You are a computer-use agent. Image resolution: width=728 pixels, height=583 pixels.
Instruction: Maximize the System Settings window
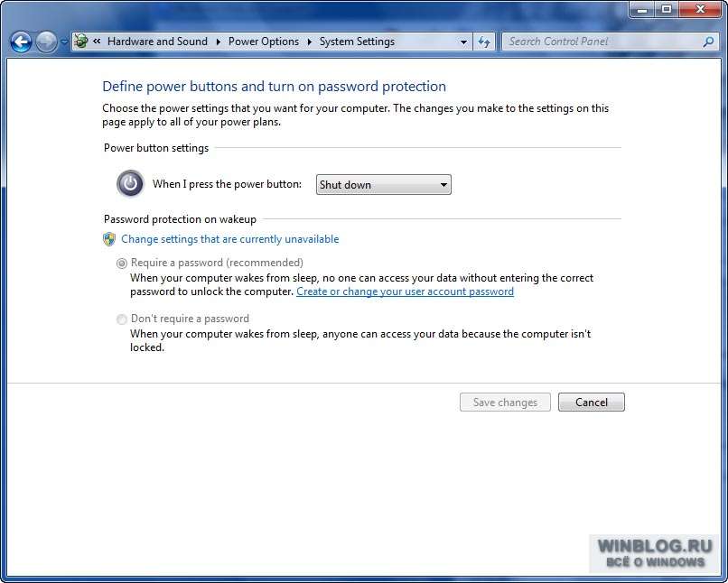tap(667, 9)
